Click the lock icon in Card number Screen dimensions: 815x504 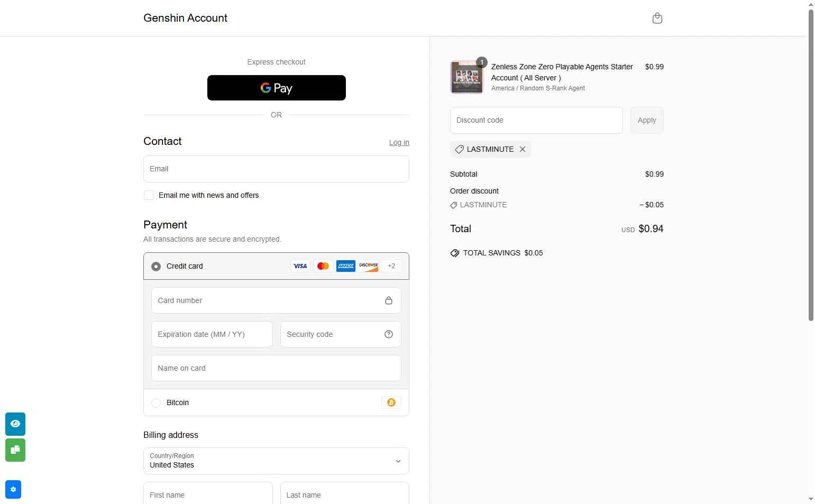pyautogui.click(x=389, y=300)
